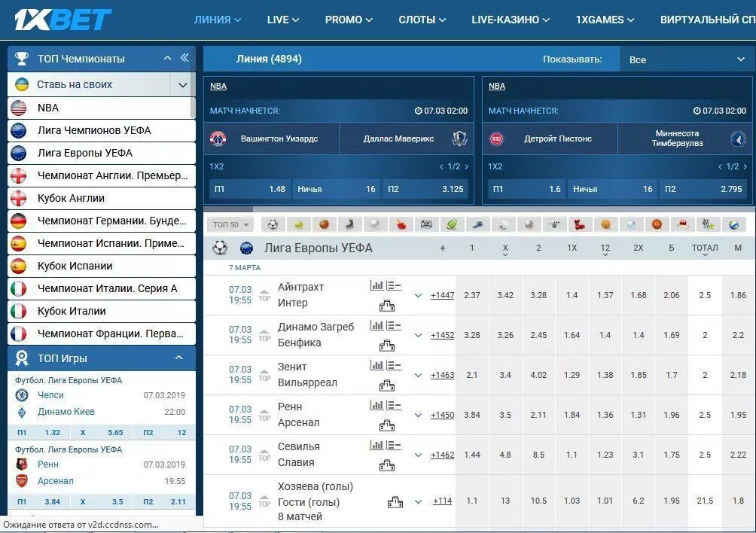Image resolution: width=756 pixels, height=533 pixels.
Task: Click the Chelsea club crest in ТОП Игры
Action: click(22, 395)
